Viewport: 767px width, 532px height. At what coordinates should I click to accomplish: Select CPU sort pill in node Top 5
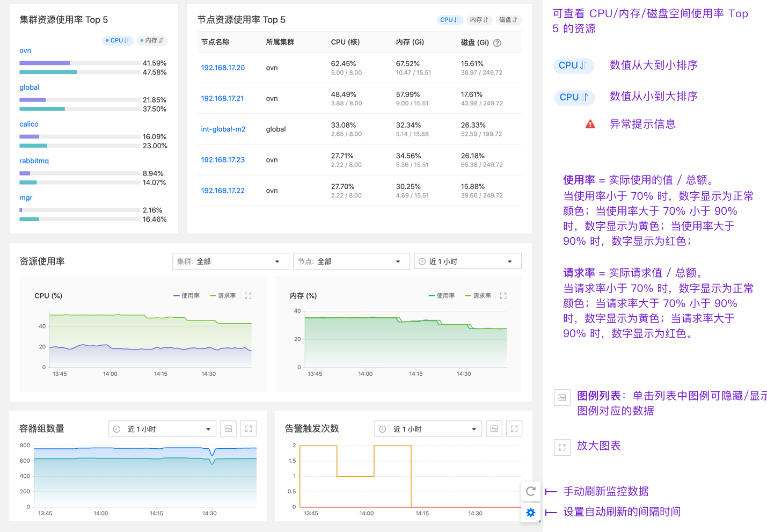tap(449, 20)
